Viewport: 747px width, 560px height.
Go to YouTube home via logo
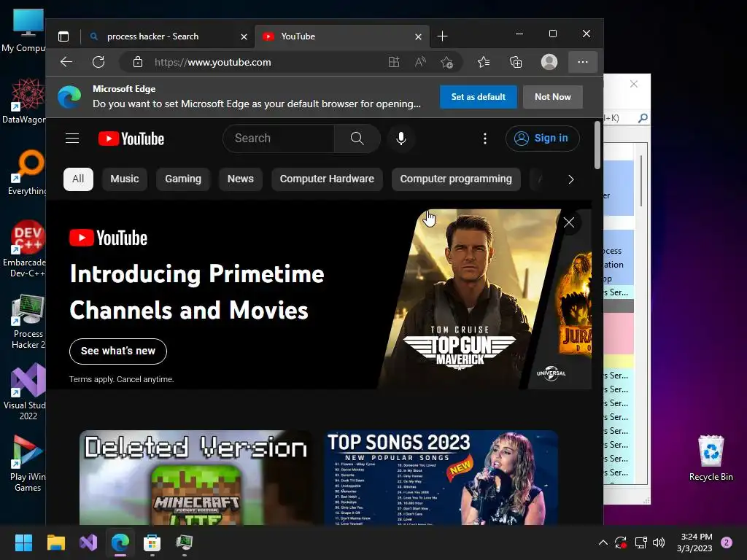click(131, 139)
